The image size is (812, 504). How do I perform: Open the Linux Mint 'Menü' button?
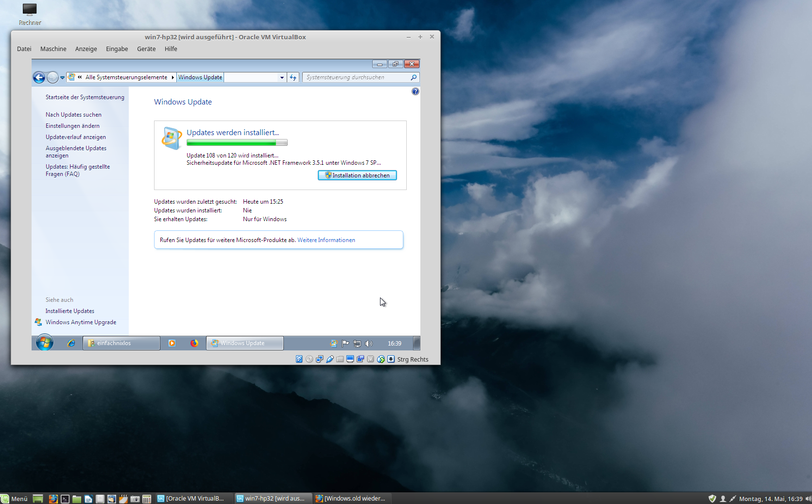15,499
